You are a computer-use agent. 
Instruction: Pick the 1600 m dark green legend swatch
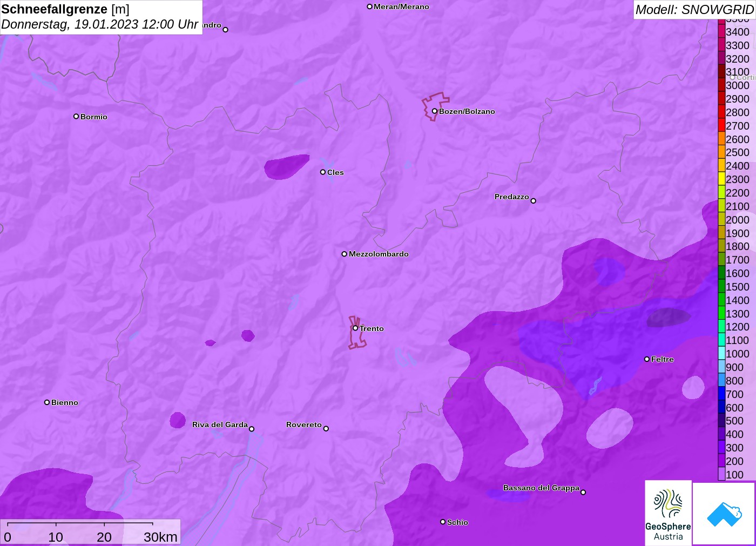721,273
